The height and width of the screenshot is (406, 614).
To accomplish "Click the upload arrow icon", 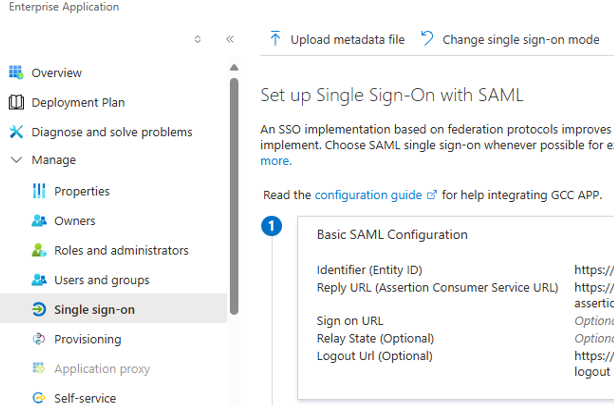I will tap(275, 39).
